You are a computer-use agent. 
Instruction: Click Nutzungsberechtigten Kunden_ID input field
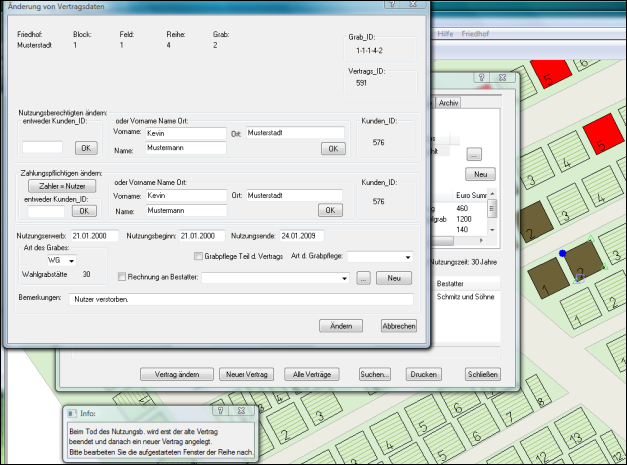coord(42,147)
